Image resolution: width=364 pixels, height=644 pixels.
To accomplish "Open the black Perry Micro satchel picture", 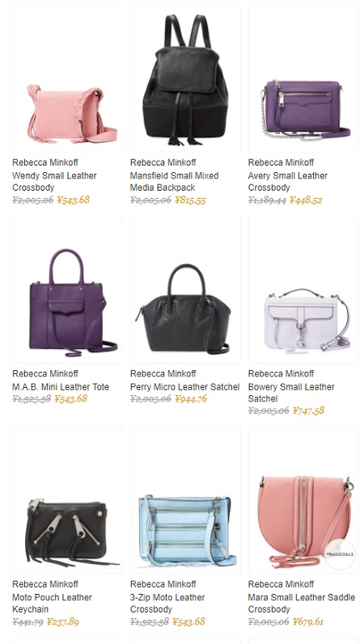I will pos(185,289).
